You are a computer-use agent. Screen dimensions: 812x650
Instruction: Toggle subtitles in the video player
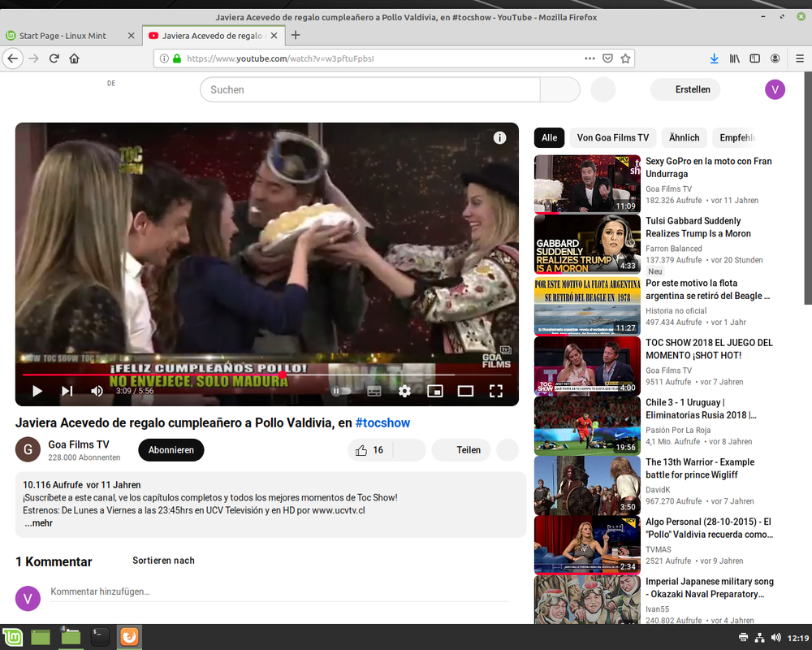coord(374,391)
